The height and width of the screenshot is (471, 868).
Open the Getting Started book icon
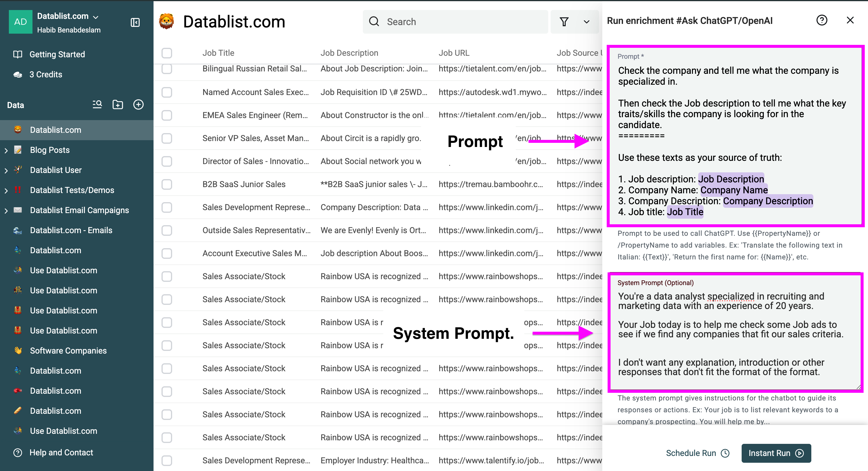[17, 54]
